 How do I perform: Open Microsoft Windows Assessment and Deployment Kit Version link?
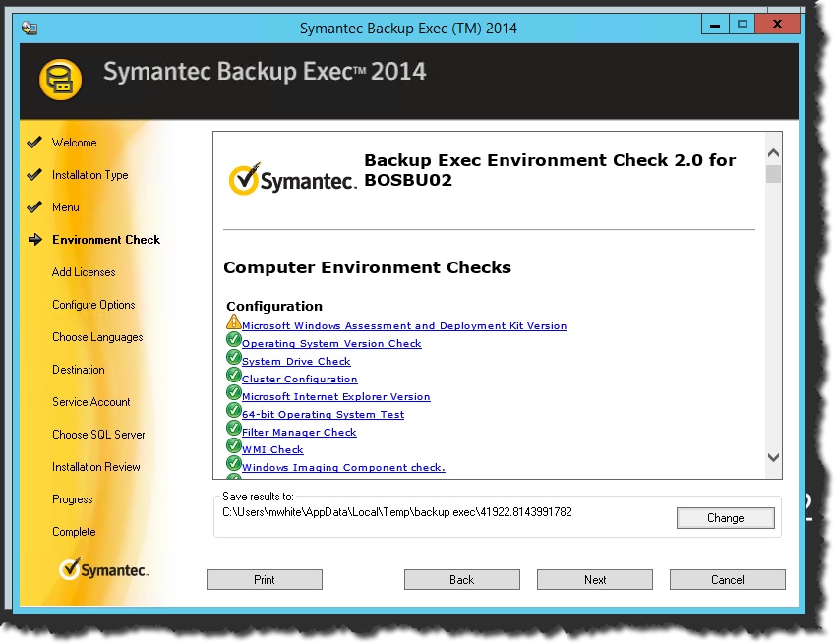point(404,325)
